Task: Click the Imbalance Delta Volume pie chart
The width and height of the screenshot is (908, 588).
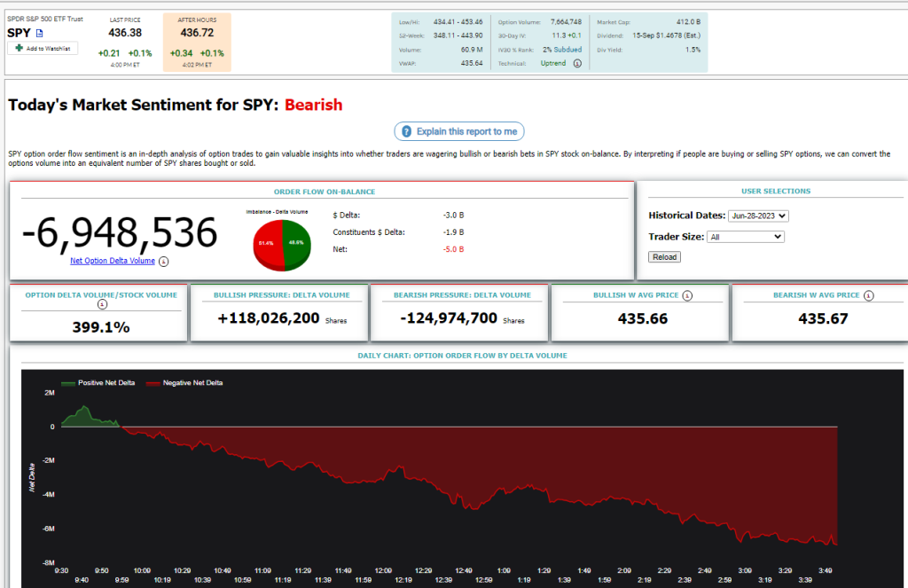Action: (x=282, y=245)
